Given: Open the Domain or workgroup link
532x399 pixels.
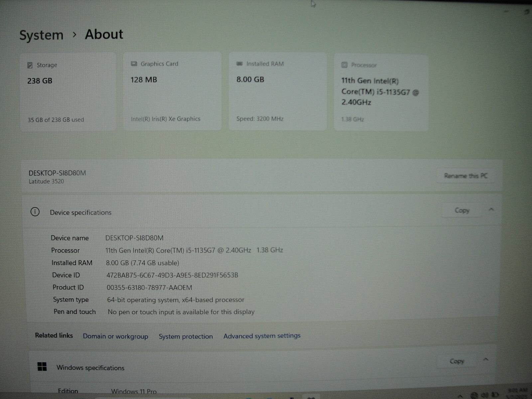Looking at the screenshot, I should point(116,336).
